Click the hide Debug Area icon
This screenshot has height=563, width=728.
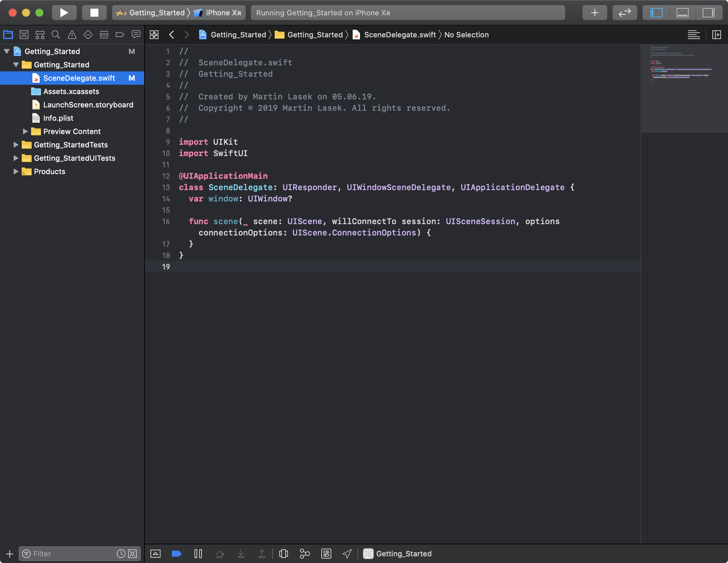155,553
